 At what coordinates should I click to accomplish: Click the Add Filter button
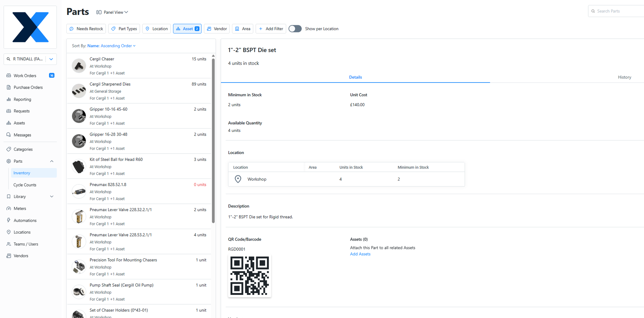pyautogui.click(x=271, y=28)
